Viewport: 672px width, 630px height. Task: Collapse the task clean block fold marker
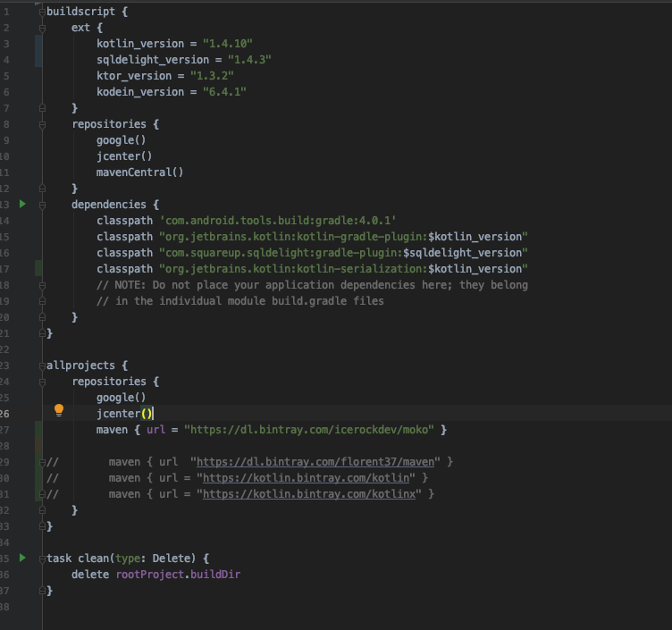tap(42, 559)
